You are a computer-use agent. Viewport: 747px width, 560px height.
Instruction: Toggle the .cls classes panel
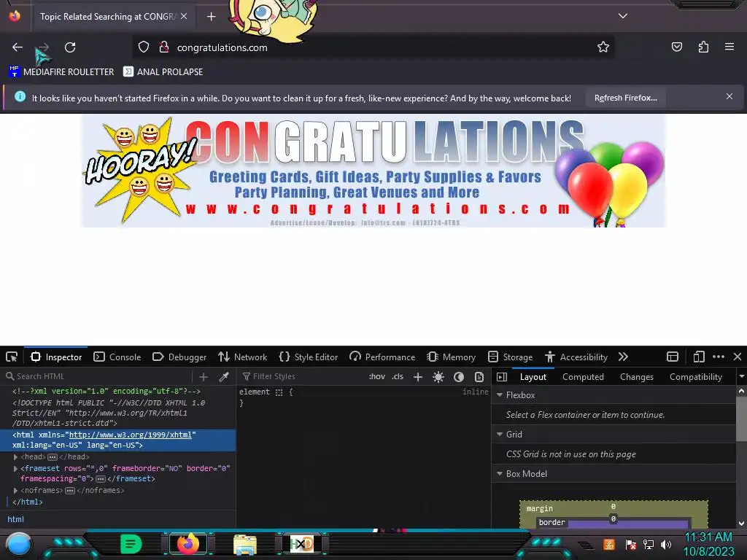398,377
